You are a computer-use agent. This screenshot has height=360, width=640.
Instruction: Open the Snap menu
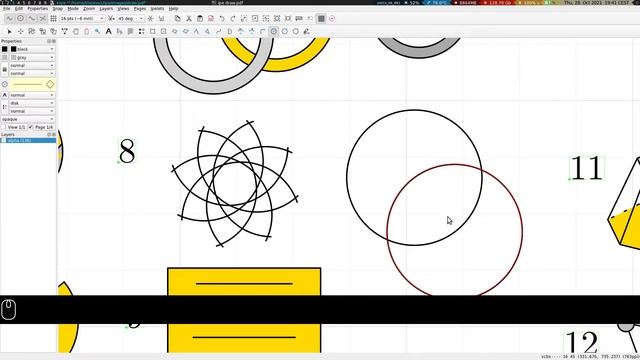[x=58, y=8]
